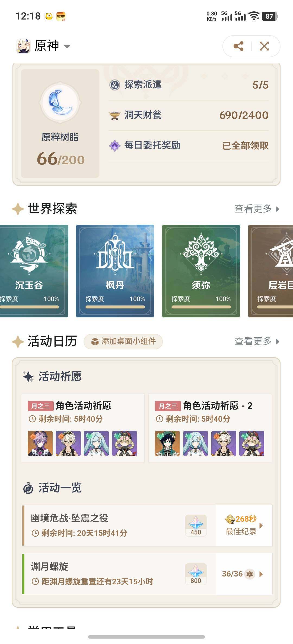The width and height of the screenshot is (293, 644).
Task: Tap the 450 primogem reward icon
Action: 196,525
